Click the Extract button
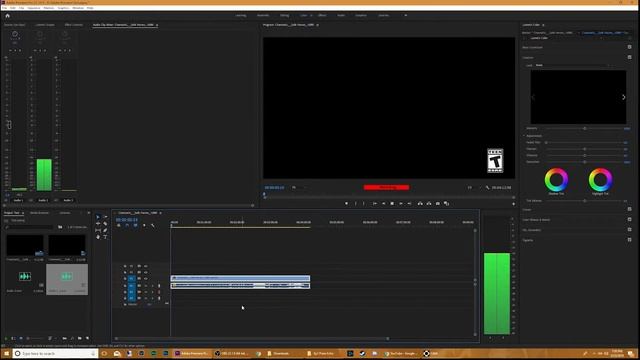 429,203
